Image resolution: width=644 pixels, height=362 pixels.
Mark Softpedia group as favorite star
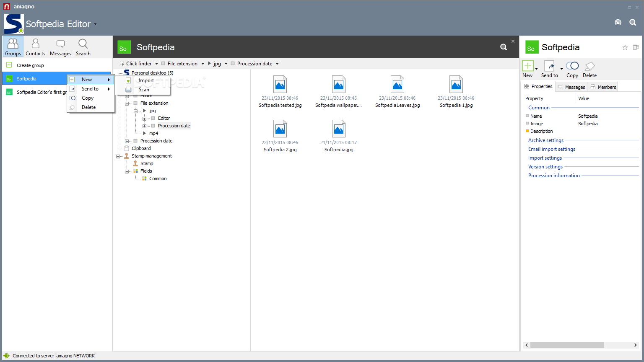point(625,47)
